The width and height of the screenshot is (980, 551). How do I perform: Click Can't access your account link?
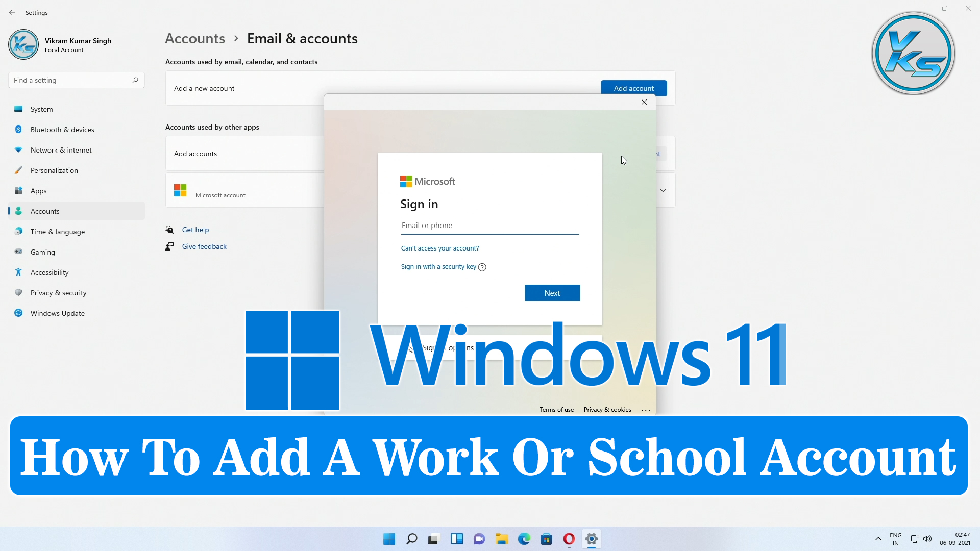pos(440,248)
